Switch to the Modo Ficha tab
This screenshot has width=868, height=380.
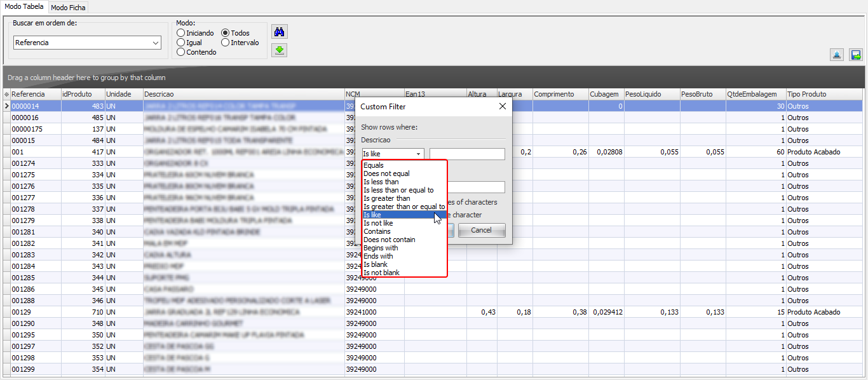click(68, 8)
